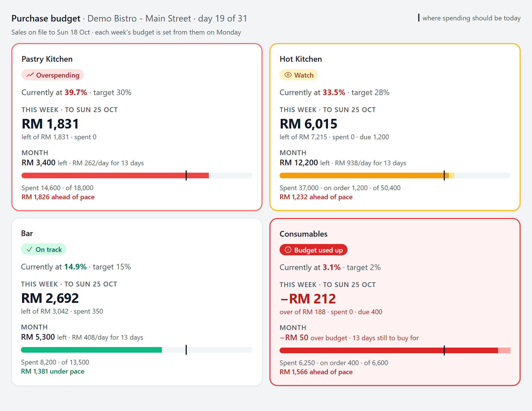The height and width of the screenshot is (411, 532).
Task: Click the 'Sales on file to Sun 18 Oct' subtitle
Action: pos(126,32)
